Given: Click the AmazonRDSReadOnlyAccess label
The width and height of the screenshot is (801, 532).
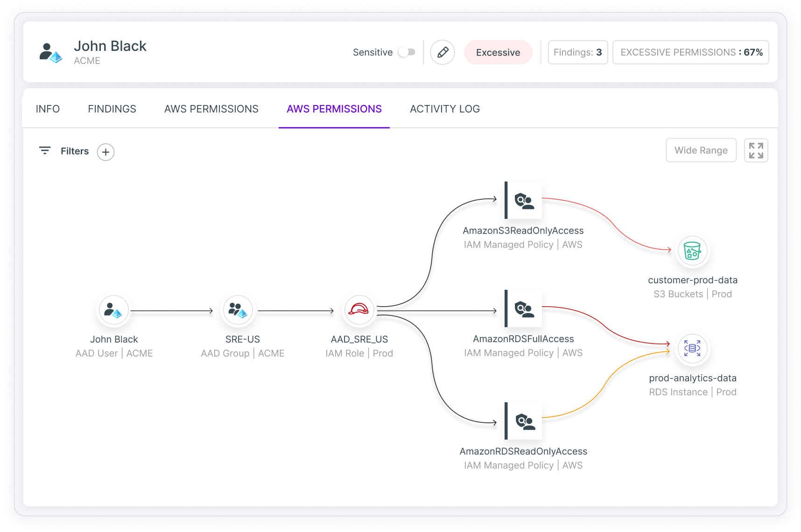Looking at the screenshot, I should 523,451.
